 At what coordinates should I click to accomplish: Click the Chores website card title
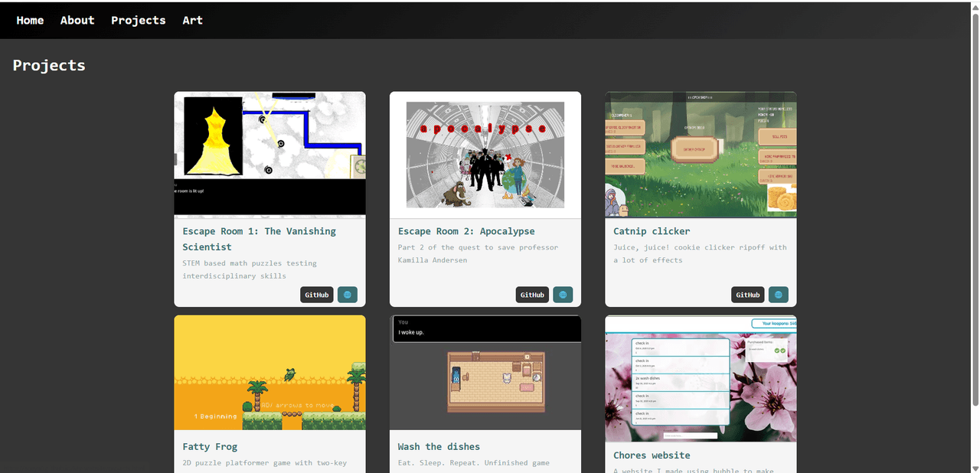point(652,455)
